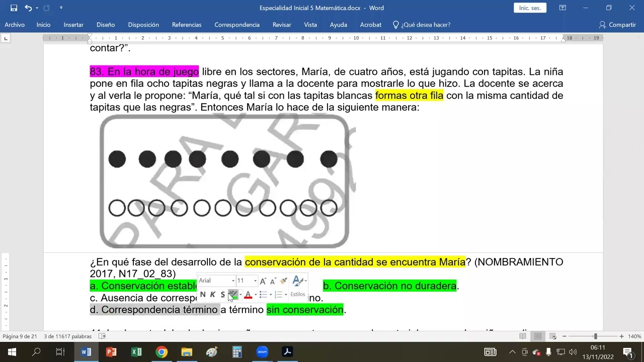The image size is (644, 362).
Task: Switch to Print Layout view
Action: [538, 336]
